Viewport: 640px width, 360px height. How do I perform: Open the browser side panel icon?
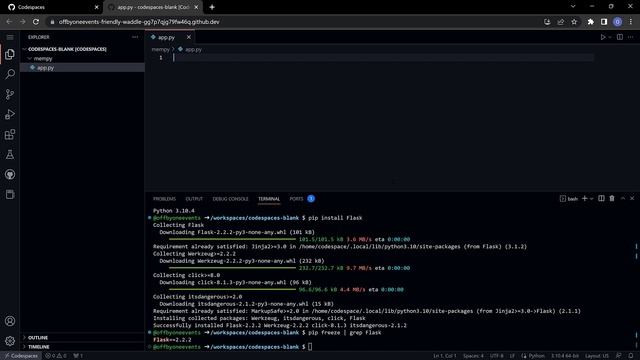(x=604, y=22)
